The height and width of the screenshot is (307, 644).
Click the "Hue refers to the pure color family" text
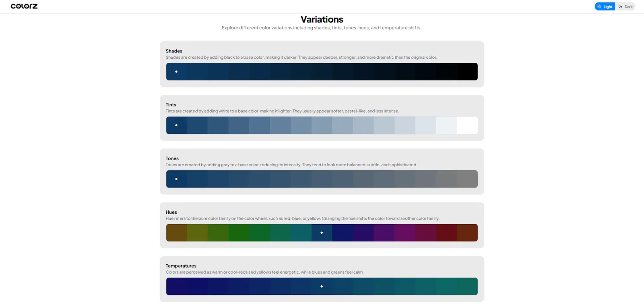(303, 218)
